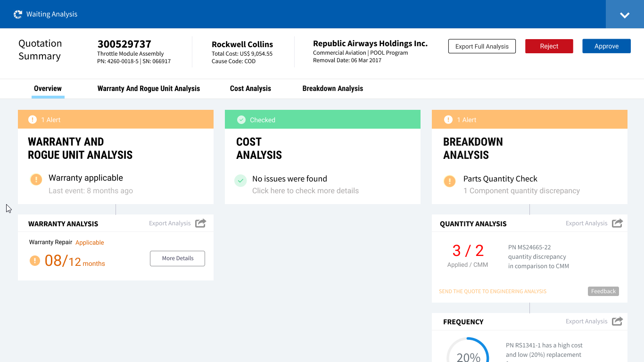Click 'Click here to check more details' text
This screenshot has height=362, width=644.
305,191
